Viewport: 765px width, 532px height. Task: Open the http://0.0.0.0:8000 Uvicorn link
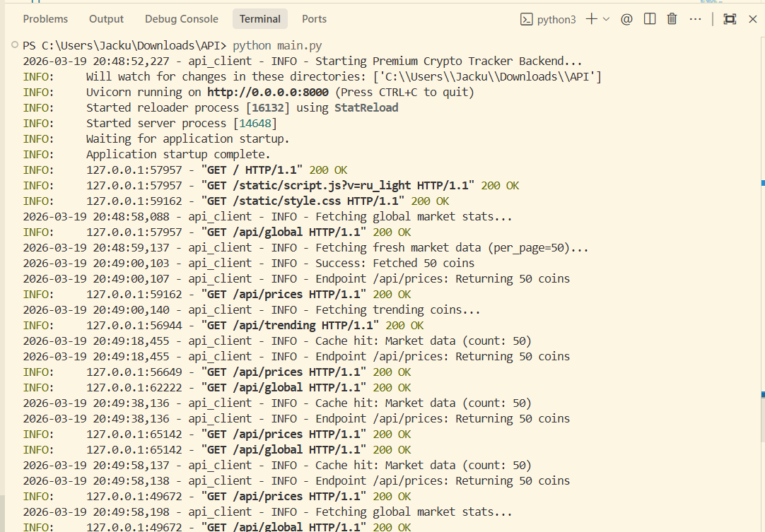coord(270,92)
